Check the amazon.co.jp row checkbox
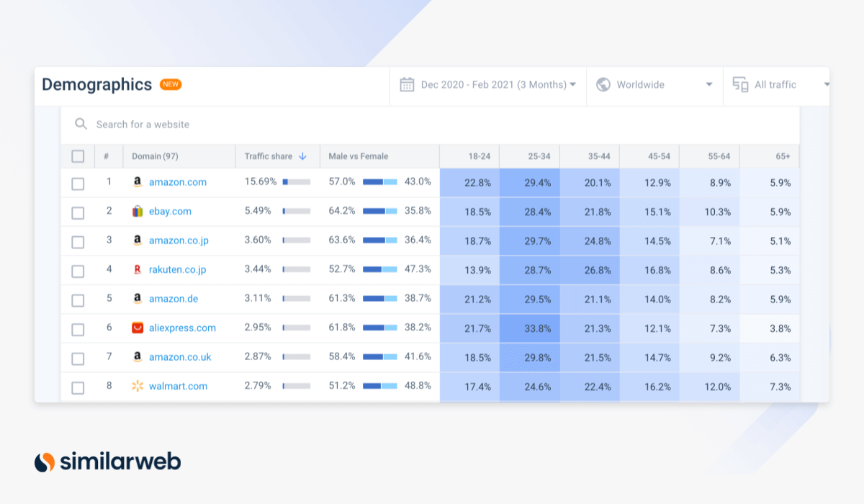The image size is (864, 504). (x=78, y=242)
